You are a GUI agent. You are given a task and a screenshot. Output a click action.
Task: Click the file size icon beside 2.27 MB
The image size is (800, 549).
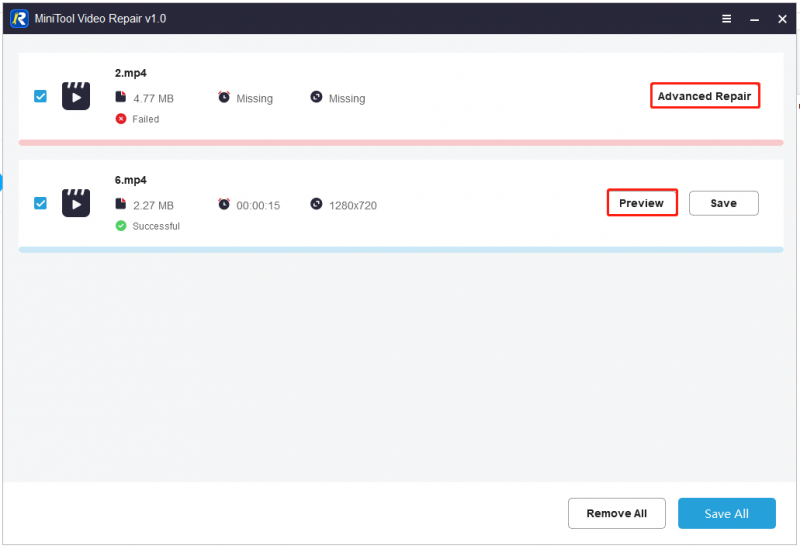(x=120, y=204)
